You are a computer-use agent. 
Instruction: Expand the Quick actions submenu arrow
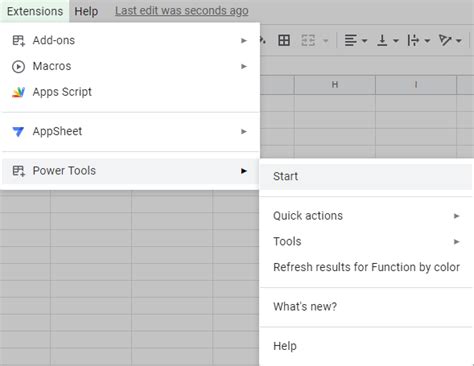(x=457, y=216)
